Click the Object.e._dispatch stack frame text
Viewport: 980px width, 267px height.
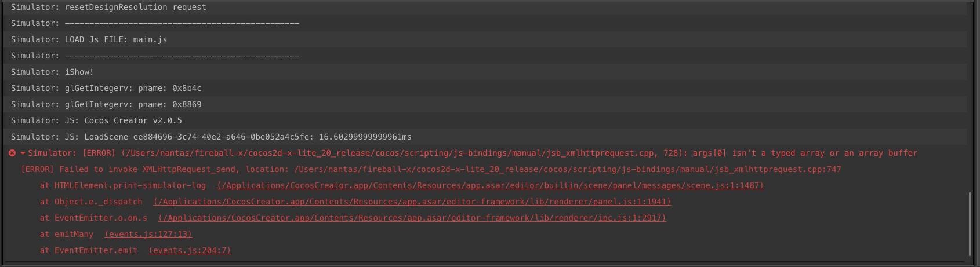coord(91,202)
